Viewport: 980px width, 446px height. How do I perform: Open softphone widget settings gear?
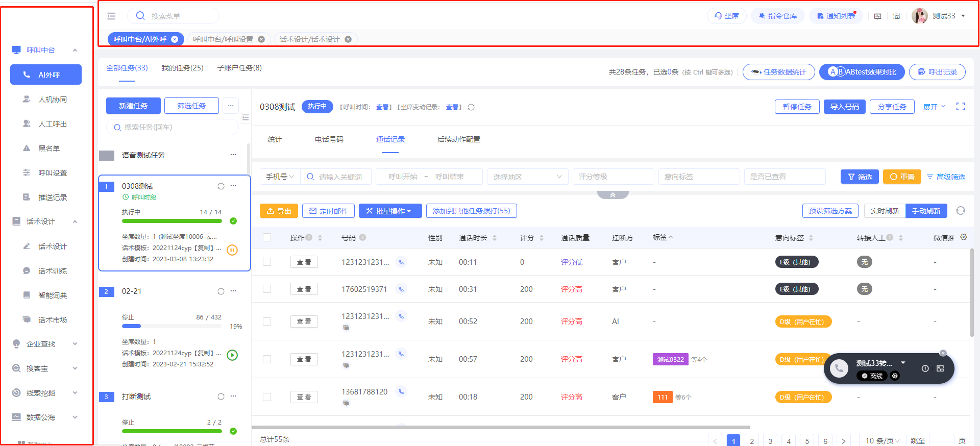(x=895, y=376)
